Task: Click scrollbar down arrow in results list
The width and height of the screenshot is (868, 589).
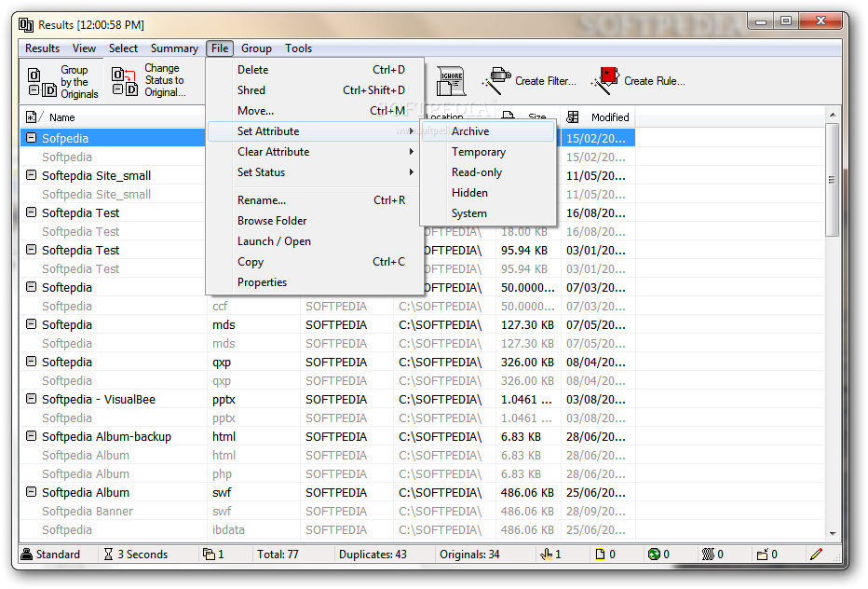Action: pos(832,534)
